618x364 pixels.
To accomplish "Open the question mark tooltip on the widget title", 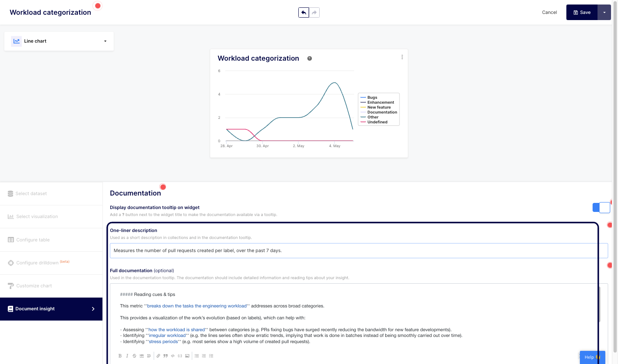I will pos(309,58).
